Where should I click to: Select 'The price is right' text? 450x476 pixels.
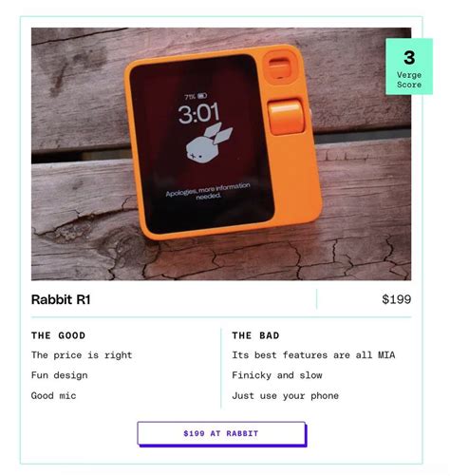point(82,355)
